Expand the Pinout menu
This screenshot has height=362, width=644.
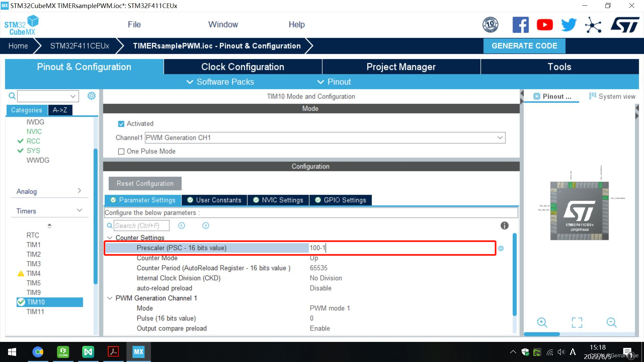click(x=334, y=82)
